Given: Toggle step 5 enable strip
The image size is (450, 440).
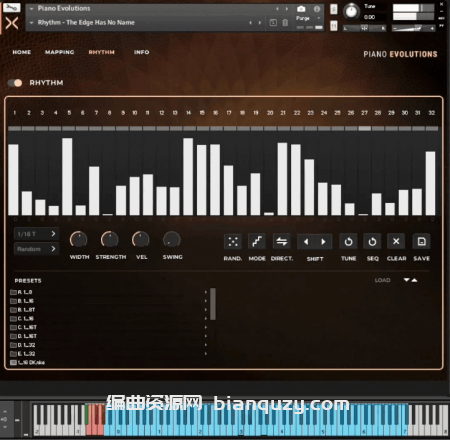Looking at the screenshot, I should click(68, 129).
